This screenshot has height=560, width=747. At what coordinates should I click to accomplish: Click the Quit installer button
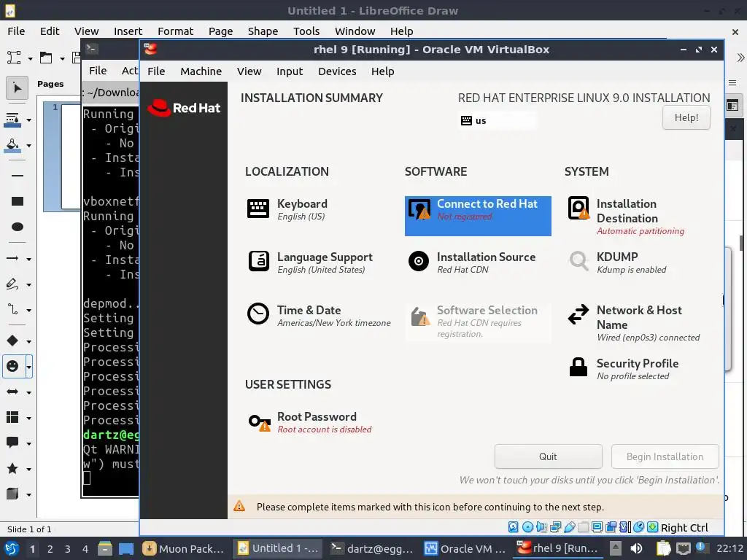548,456
